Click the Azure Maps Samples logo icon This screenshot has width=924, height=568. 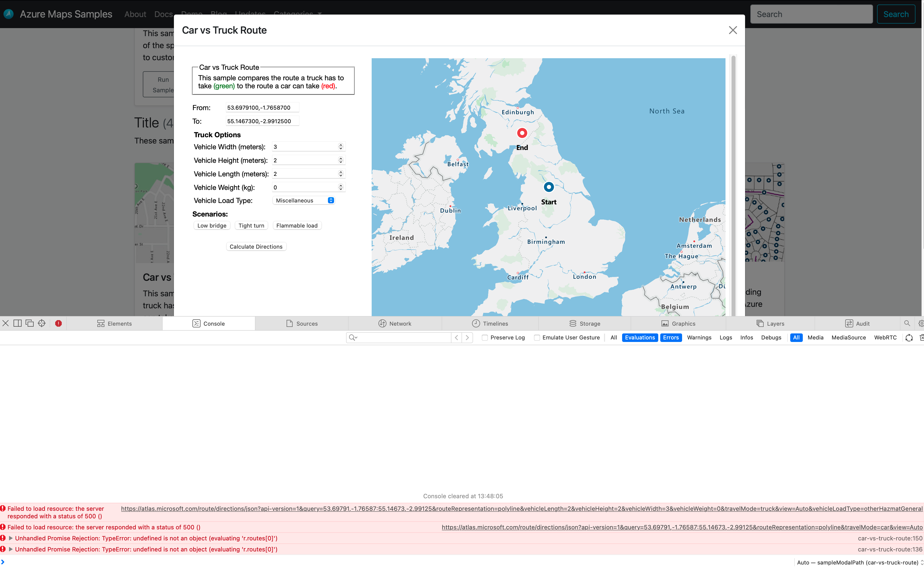pyautogui.click(x=8, y=14)
